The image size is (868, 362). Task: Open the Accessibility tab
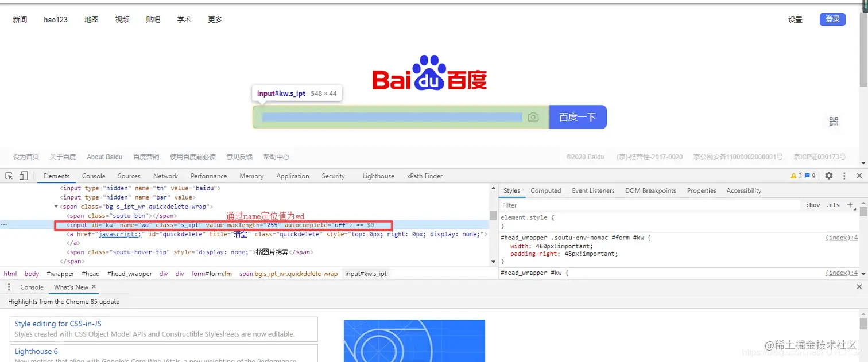pos(743,190)
